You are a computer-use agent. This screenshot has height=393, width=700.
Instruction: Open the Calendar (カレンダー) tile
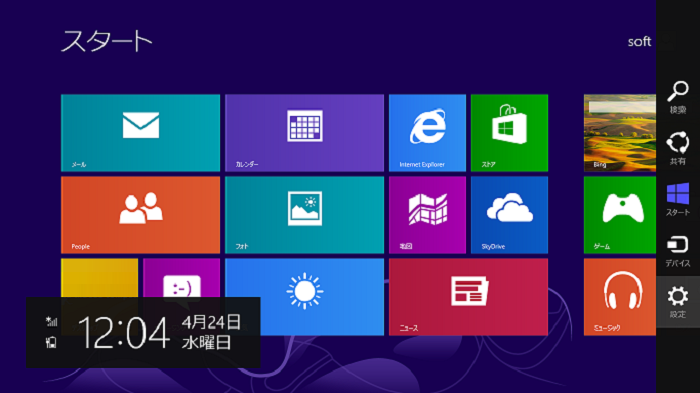click(304, 133)
